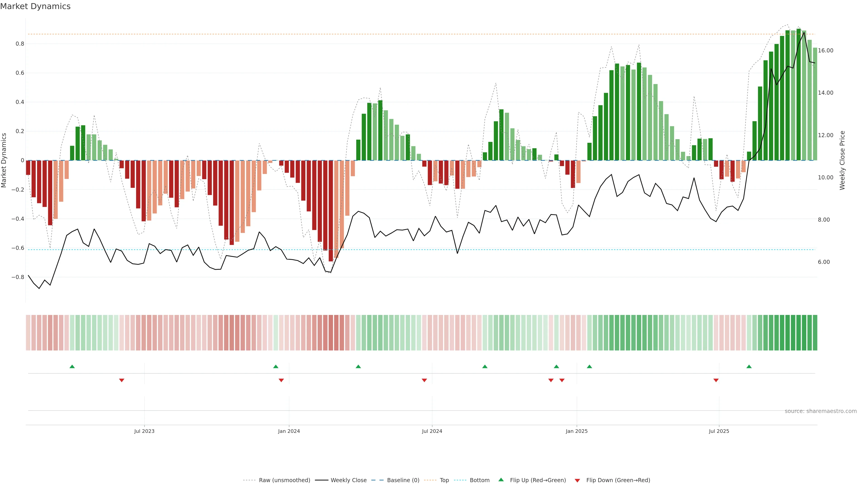
Task: Click the source: sharemaestro.com text
Action: point(821,411)
